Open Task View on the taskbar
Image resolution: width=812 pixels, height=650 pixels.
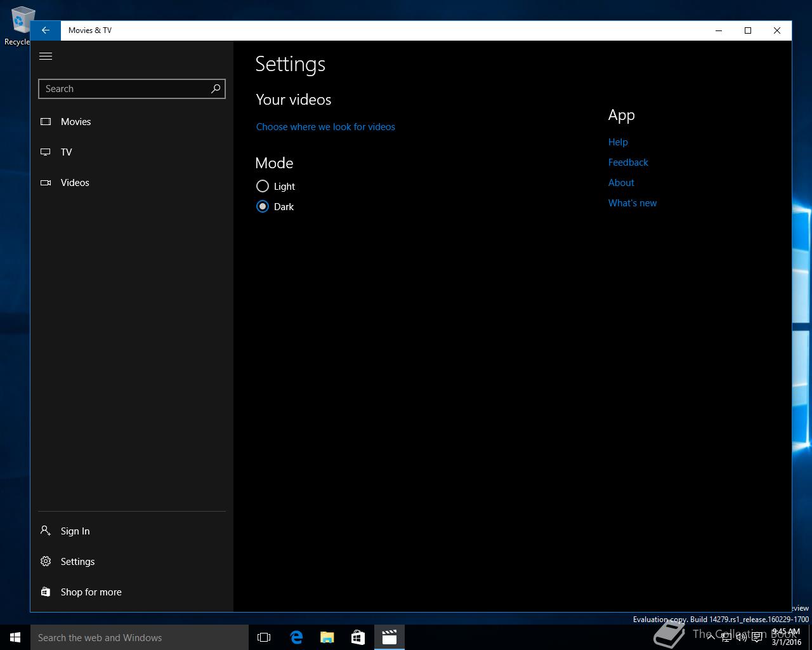(x=264, y=637)
